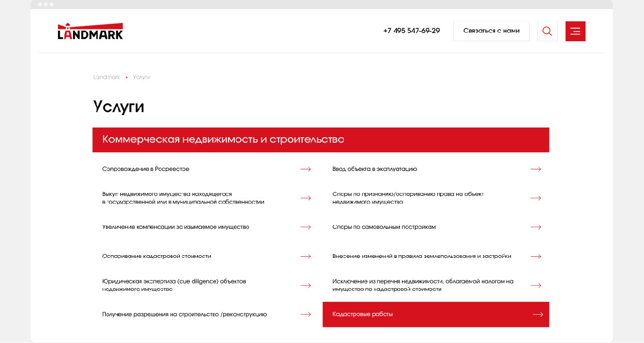This screenshot has width=644, height=343.
Task: Open search with the magnifier icon
Action: pos(547,31)
